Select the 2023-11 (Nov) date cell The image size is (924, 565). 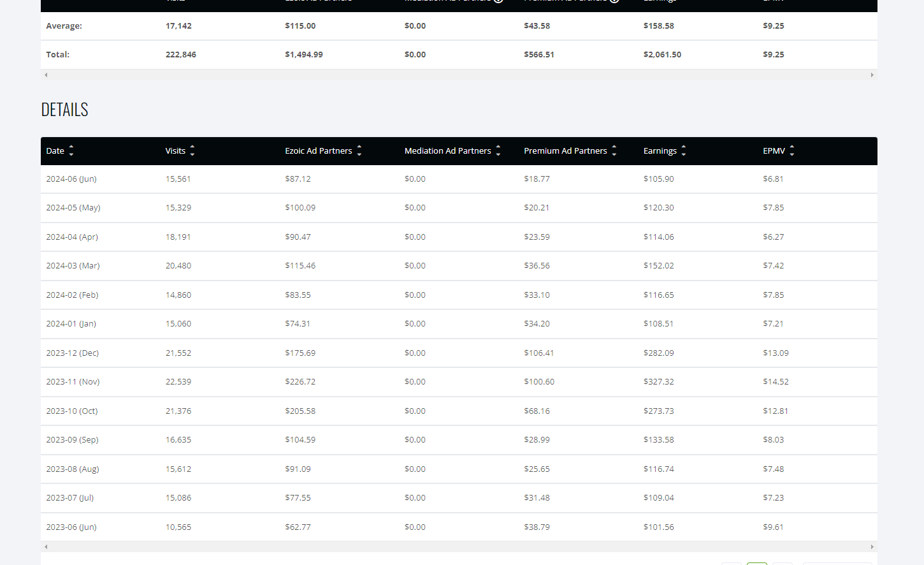[x=73, y=382]
